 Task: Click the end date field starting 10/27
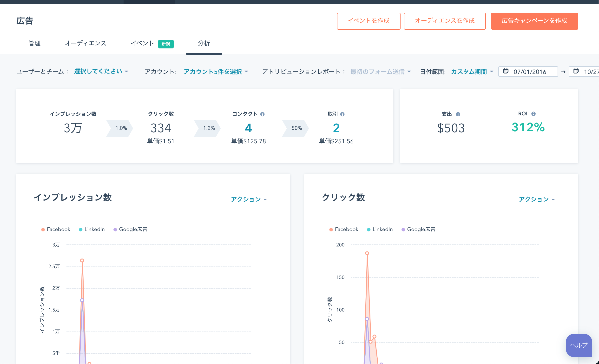584,72
